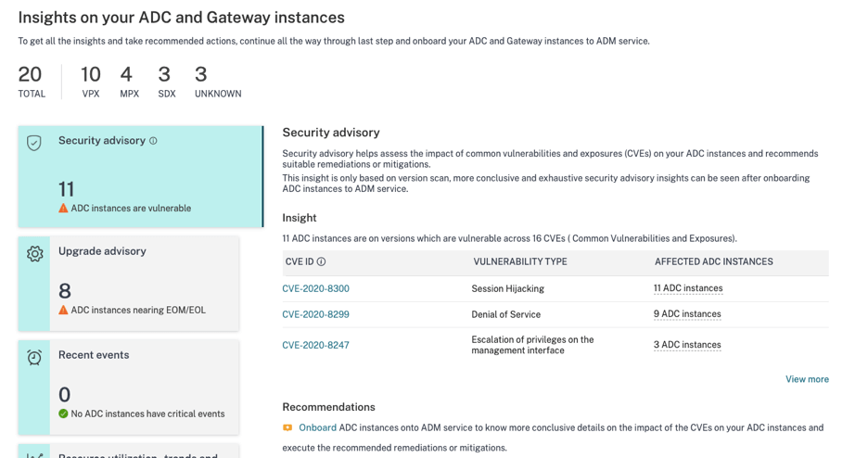Show the 3 ADC instances affected by CVE-2020-8247
The width and height of the screenshot is (868, 458).
pyautogui.click(x=687, y=345)
